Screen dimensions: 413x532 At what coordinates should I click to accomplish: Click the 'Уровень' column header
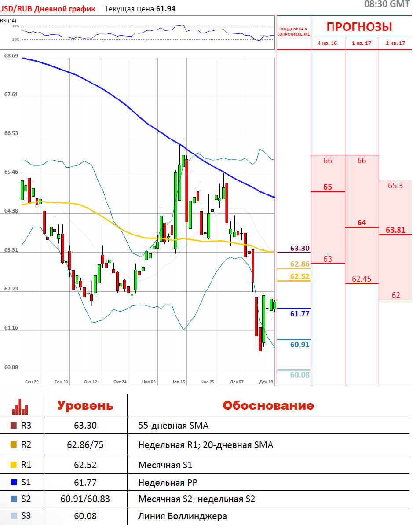click(85, 405)
